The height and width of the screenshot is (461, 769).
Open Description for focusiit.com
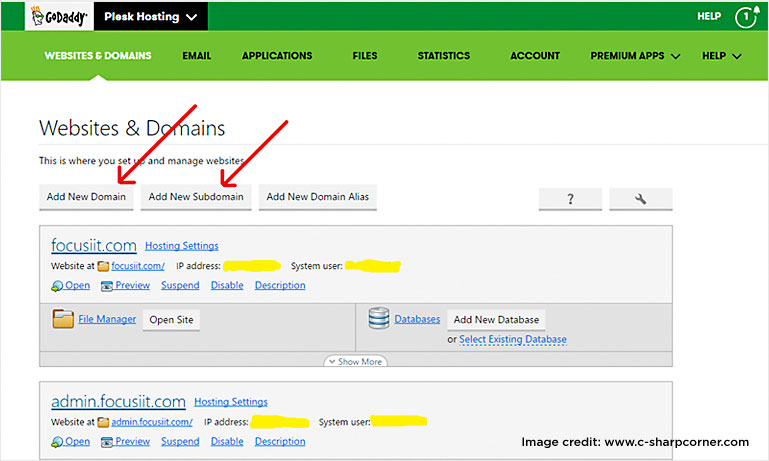[x=280, y=285]
